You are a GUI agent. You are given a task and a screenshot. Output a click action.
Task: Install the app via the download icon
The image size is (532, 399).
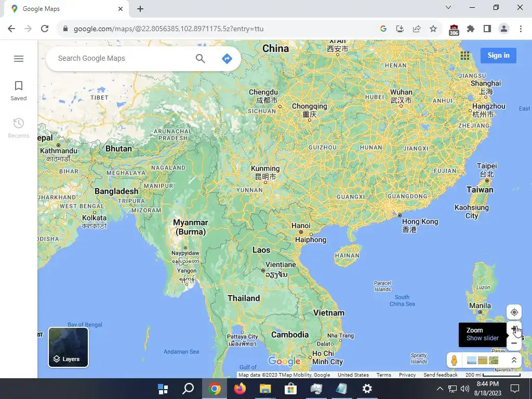tap(400, 29)
